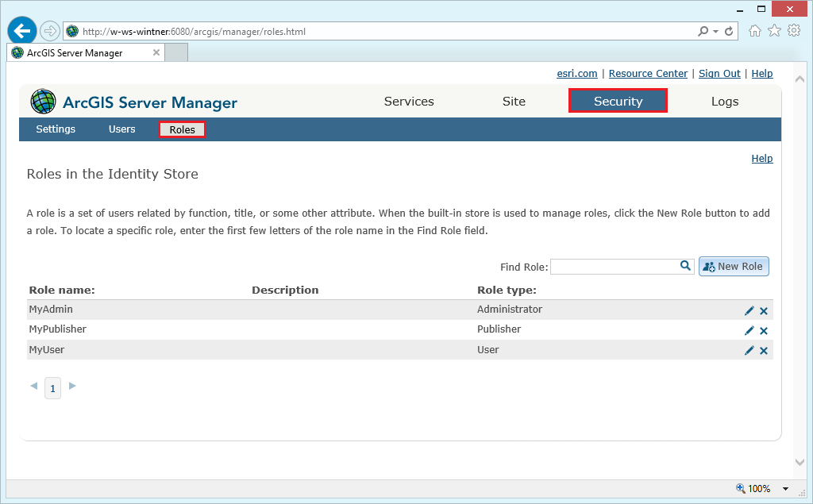Delete the MyUser role

point(763,350)
